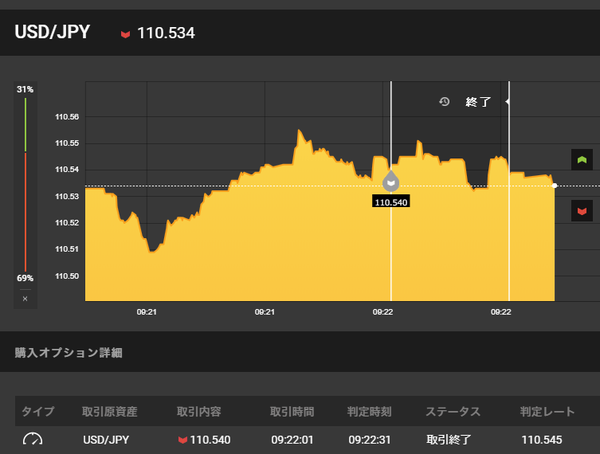The width and height of the screenshot is (600, 454).
Task: Click the 69% low sentiment value
Action: click(25, 278)
